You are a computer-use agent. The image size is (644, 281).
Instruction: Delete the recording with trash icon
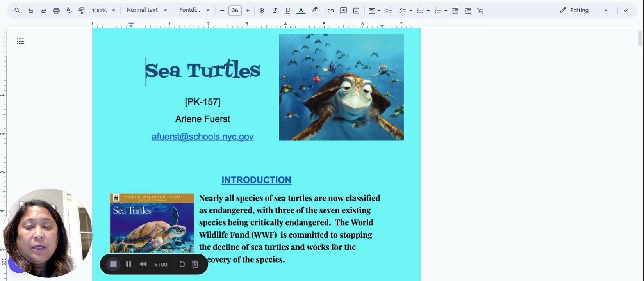coord(195,264)
